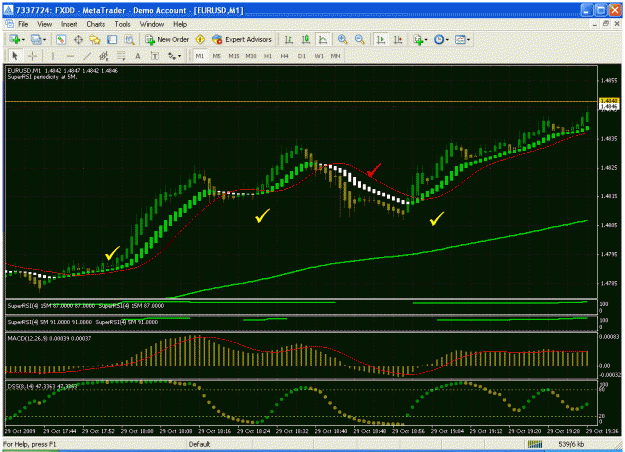Image resolution: width=625 pixels, height=452 pixels.
Task: Switch to W1 timeframe
Action: click(319, 56)
